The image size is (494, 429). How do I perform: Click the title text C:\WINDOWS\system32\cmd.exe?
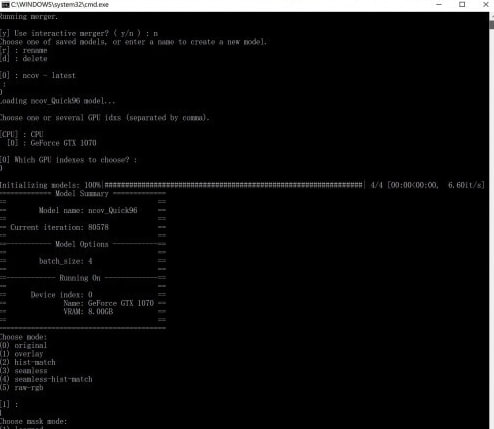click(x=60, y=5)
